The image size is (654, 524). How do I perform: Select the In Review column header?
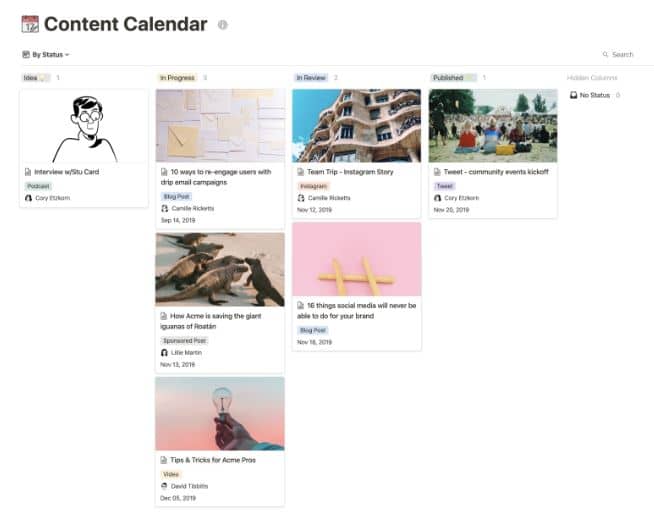click(311, 78)
